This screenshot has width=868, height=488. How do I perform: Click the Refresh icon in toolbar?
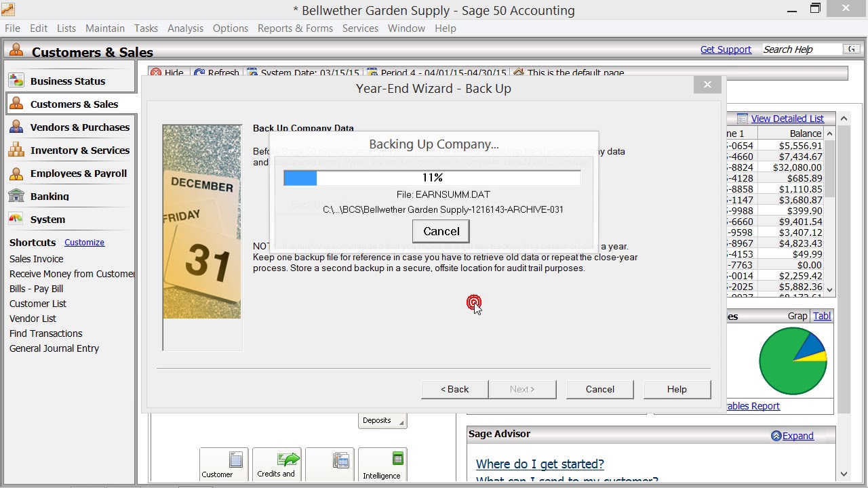[199, 73]
